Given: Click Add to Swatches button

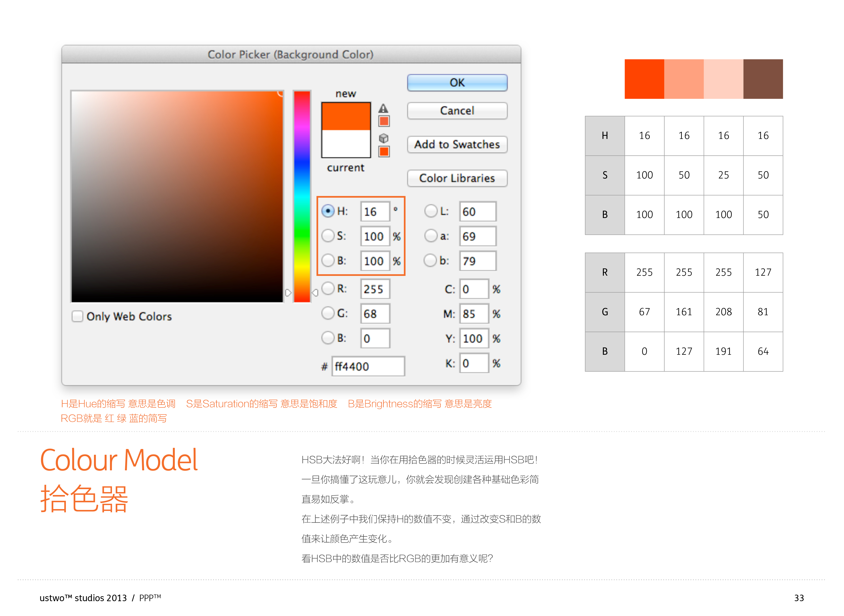Looking at the screenshot, I should point(457,144).
